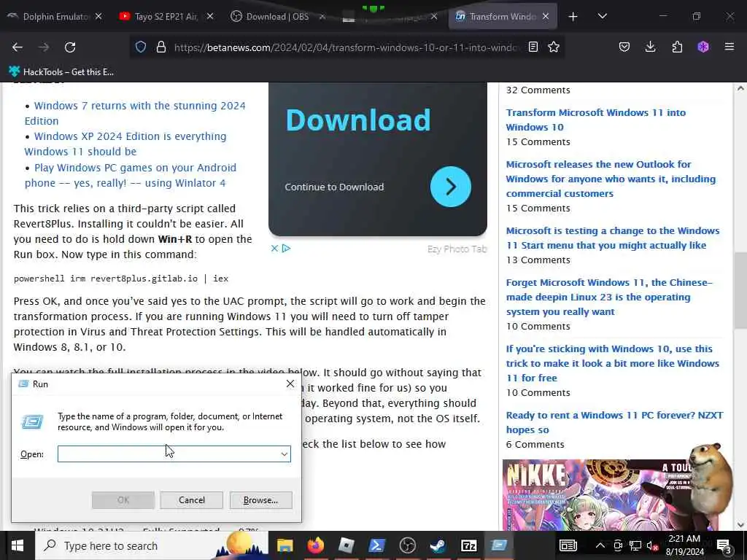
Task: Open PowerShell from the taskbar
Action: click(x=377, y=545)
